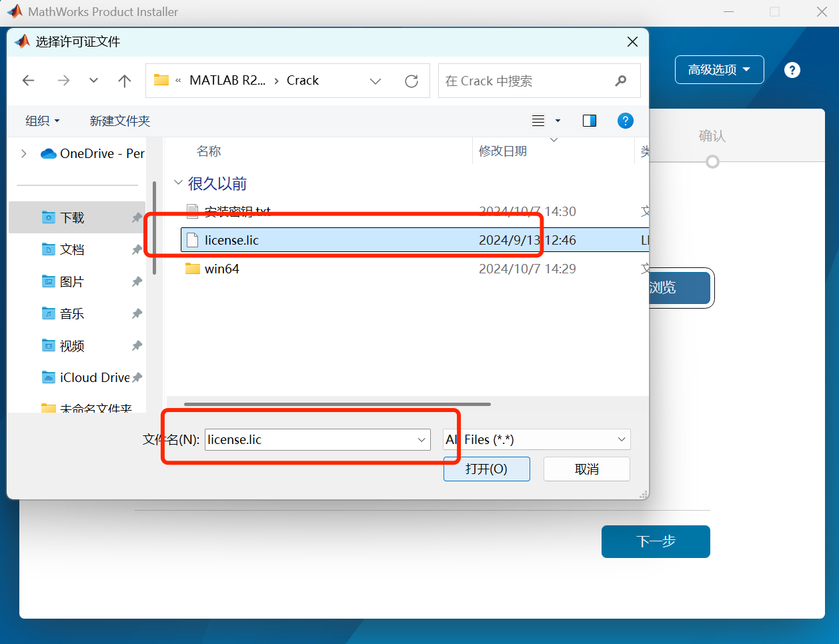The image size is (839, 644).
Task: Click the MathWorks installer logo icon
Action: [x=15, y=11]
